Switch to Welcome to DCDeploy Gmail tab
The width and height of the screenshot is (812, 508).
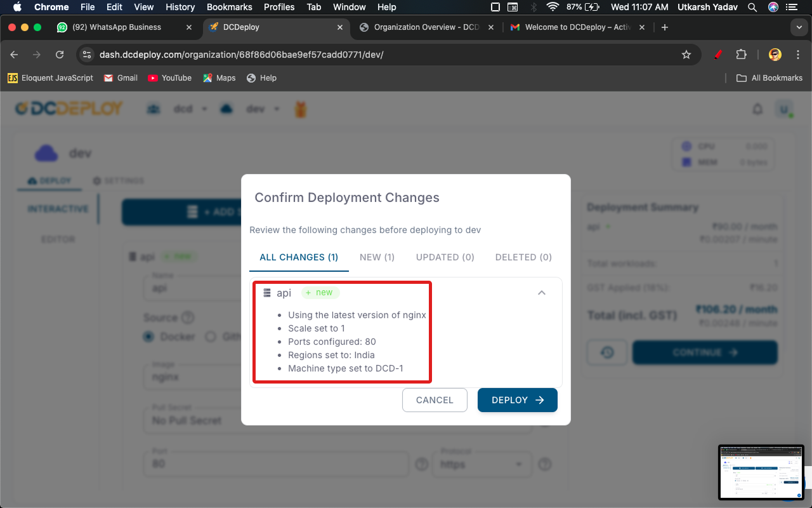pos(576,27)
